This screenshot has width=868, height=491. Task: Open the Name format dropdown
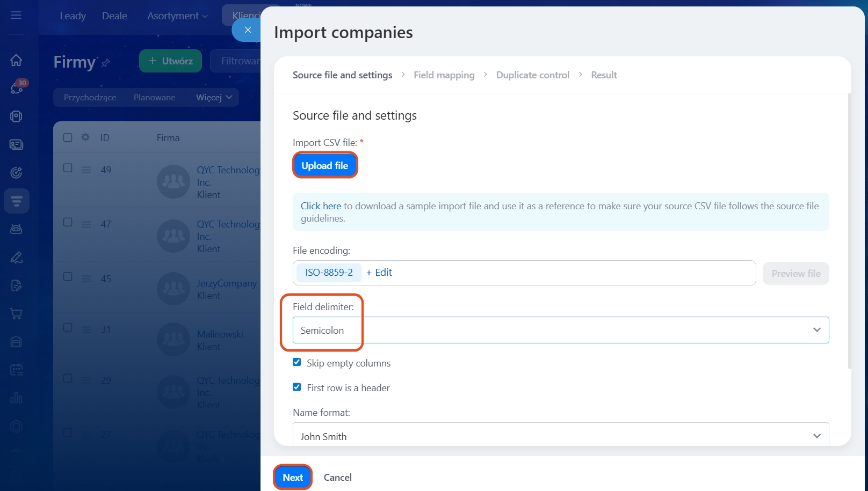tap(560, 436)
